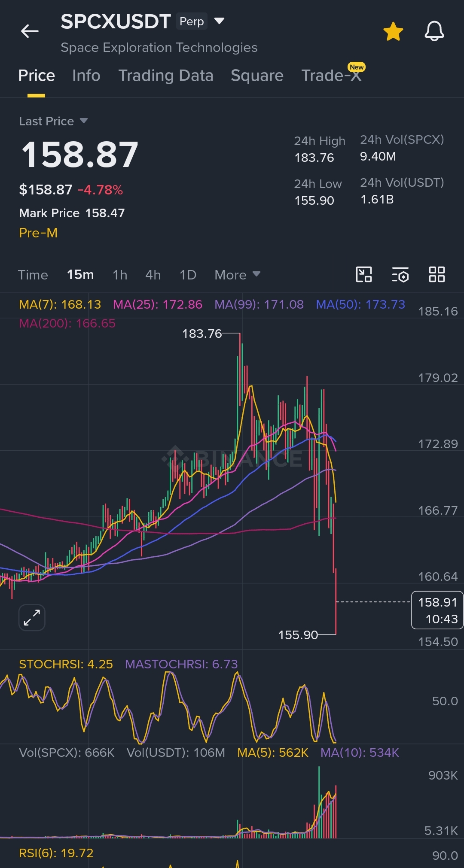Viewport: 464px width, 868px height.
Task: Toggle the yellow favorite star
Action: coord(393,32)
